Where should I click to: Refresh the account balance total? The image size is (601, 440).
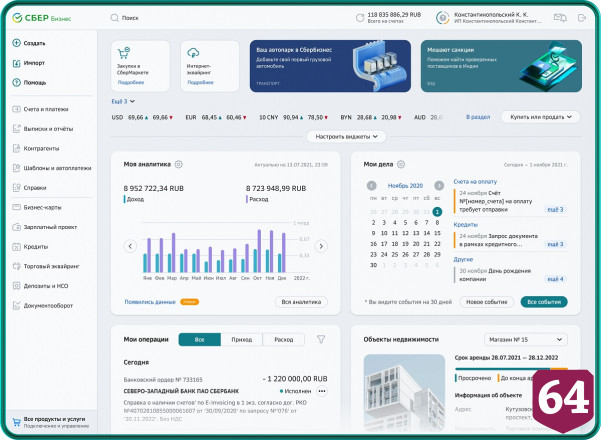click(x=360, y=18)
